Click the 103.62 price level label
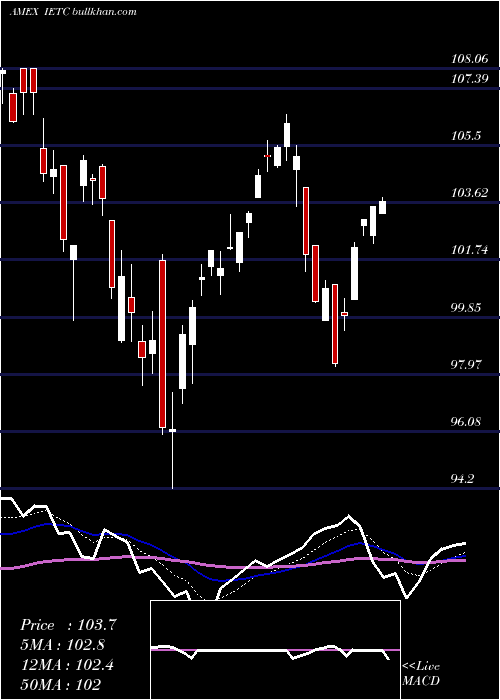 click(x=470, y=192)
